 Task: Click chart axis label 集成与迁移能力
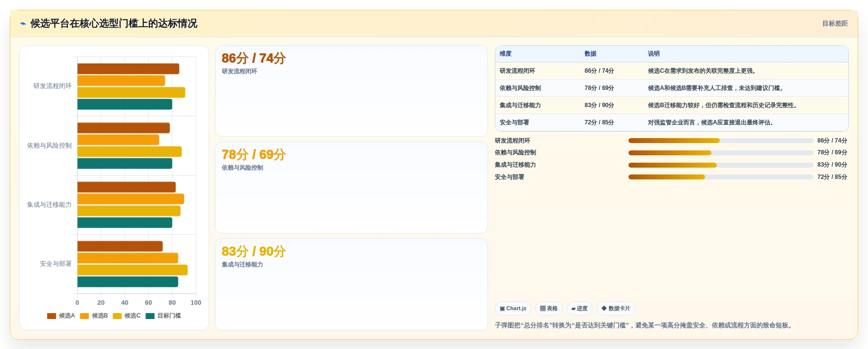(x=49, y=204)
